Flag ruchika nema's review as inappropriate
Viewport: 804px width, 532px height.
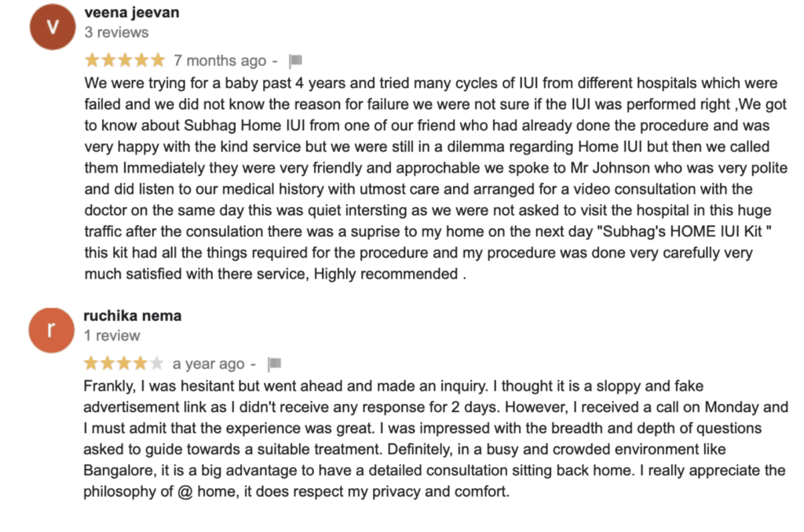click(x=274, y=364)
